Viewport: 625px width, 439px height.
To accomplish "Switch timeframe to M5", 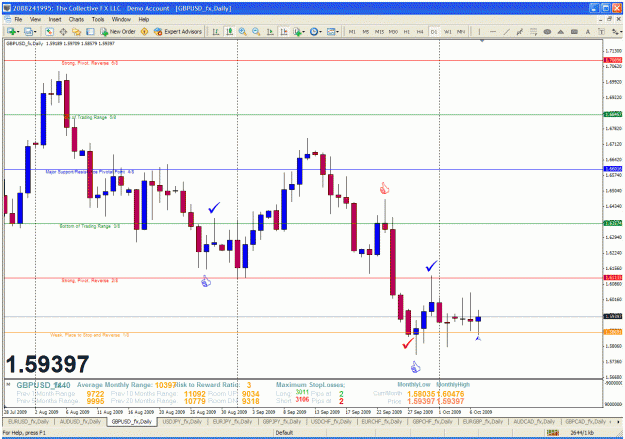I will point(366,31).
